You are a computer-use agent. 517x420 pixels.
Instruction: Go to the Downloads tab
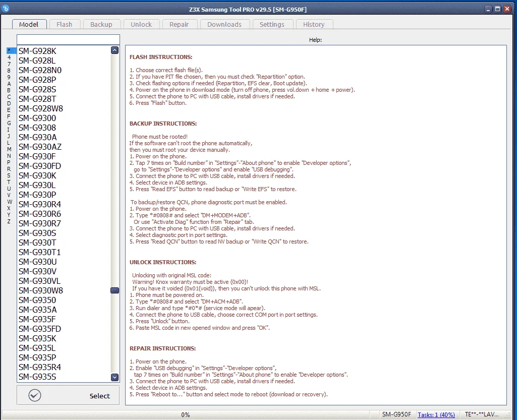(224, 24)
